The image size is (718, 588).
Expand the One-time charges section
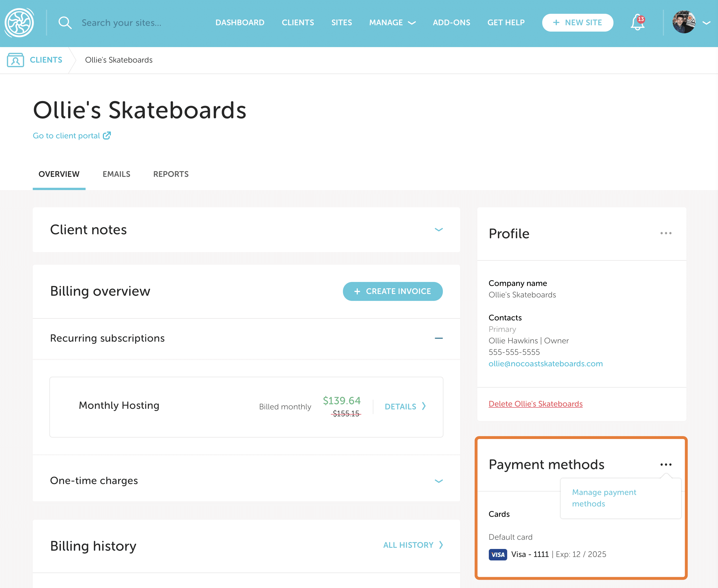point(439,481)
